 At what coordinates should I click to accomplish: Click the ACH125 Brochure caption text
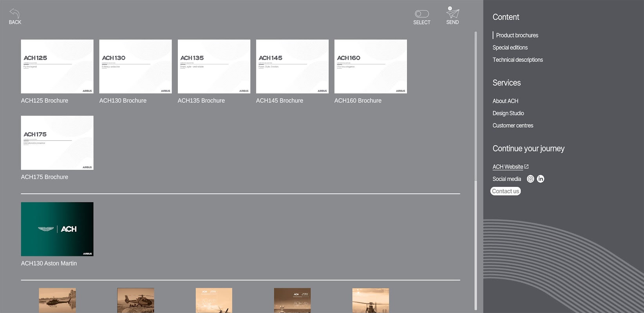click(45, 101)
